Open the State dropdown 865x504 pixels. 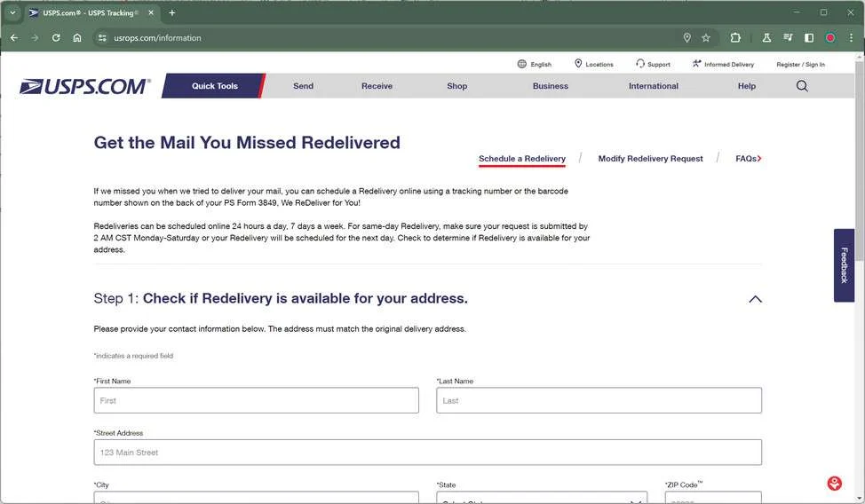(541, 498)
